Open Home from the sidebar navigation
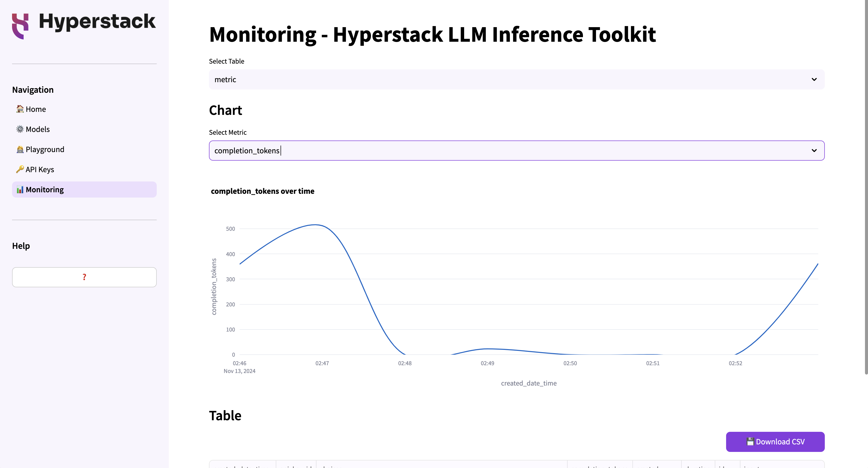 [x=84, y=109]
